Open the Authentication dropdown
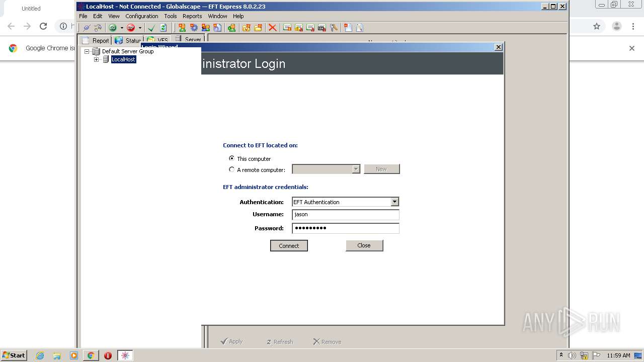 click(x=394, y=202)
